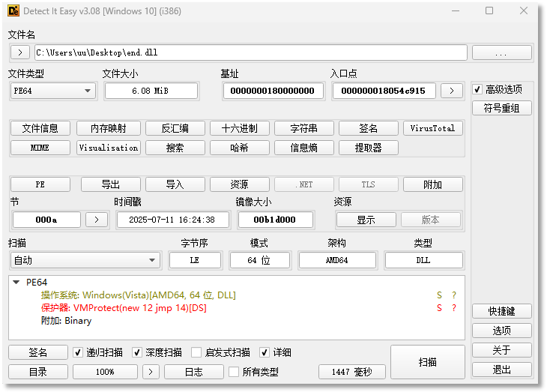The width and height of the screenshot is (547, 392).
Task: Open the 导入 imports view
Action: coord(175,184)
